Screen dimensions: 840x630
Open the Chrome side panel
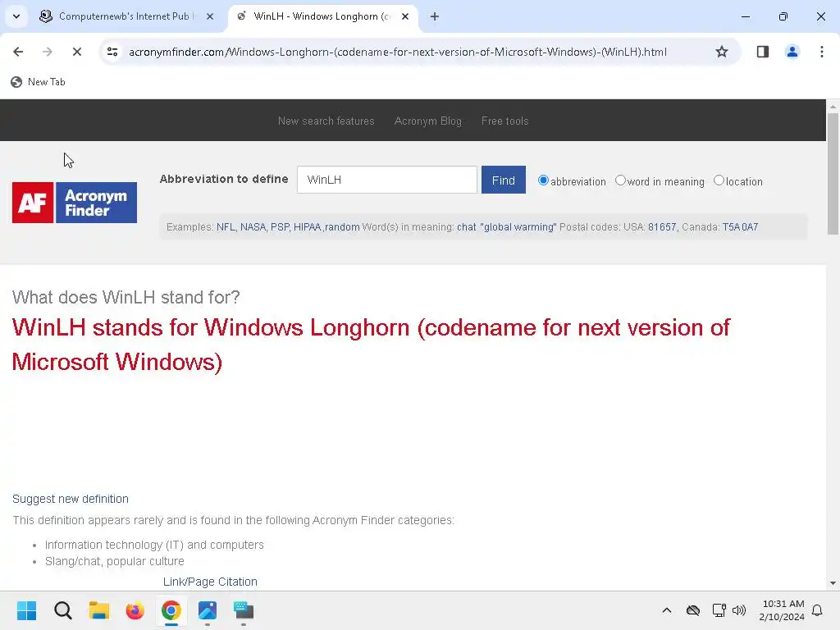coord(762,52)
